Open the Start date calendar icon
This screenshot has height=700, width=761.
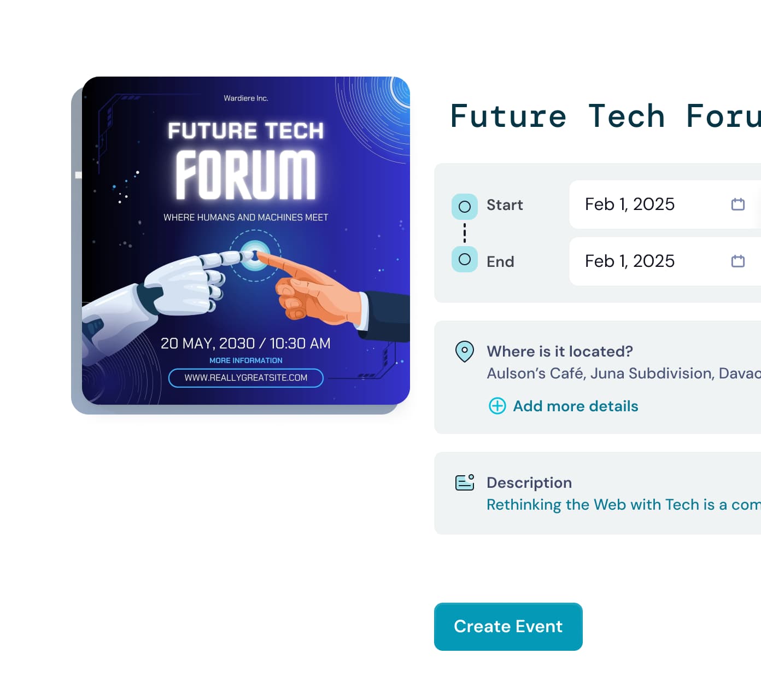pos(738,205)
